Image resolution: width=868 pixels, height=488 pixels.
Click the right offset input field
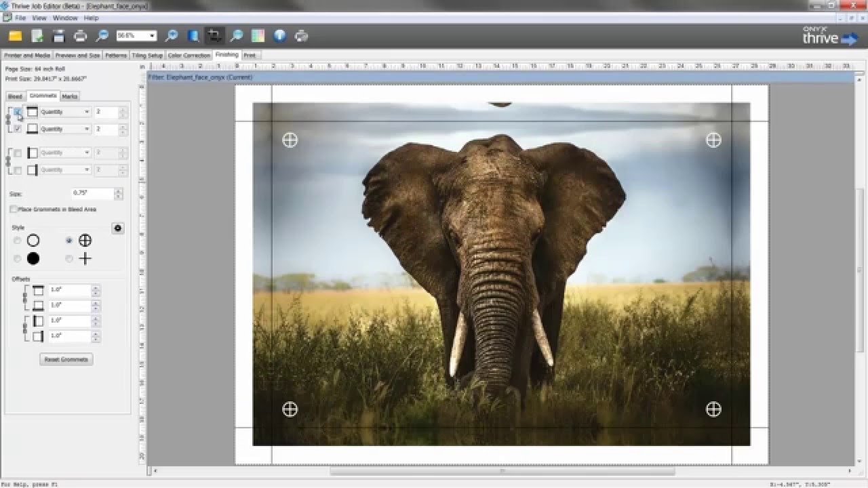69,335
